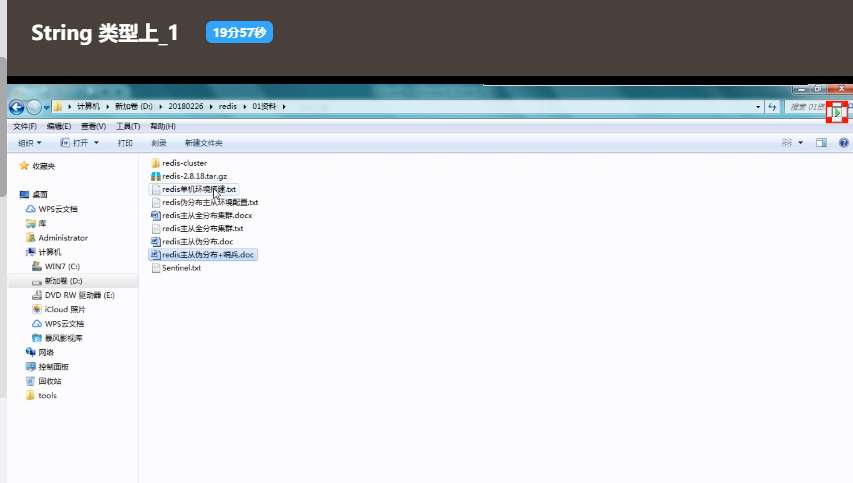Click the Forward navigation arrow button
Viewport: 853px width, 483px height.
(34, 107)
